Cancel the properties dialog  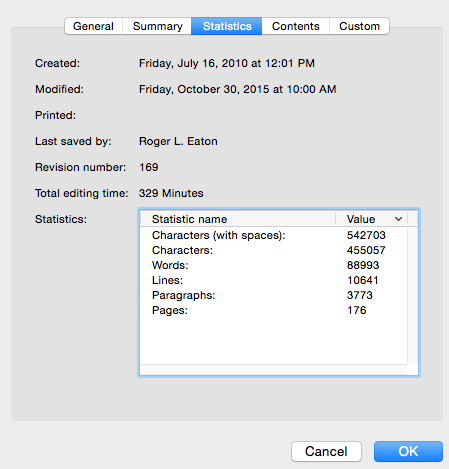click(x=326, y=451)
